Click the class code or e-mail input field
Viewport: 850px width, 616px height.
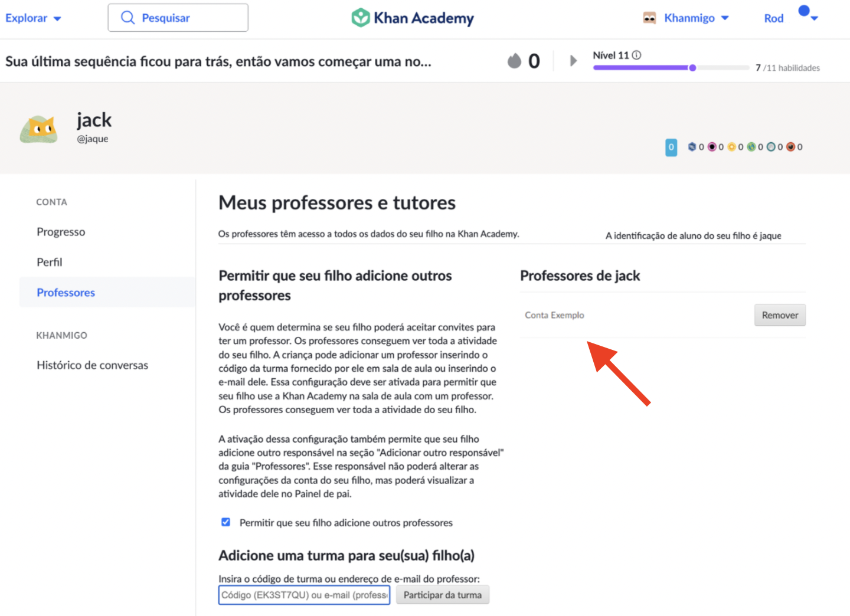[x=304, y=595]
